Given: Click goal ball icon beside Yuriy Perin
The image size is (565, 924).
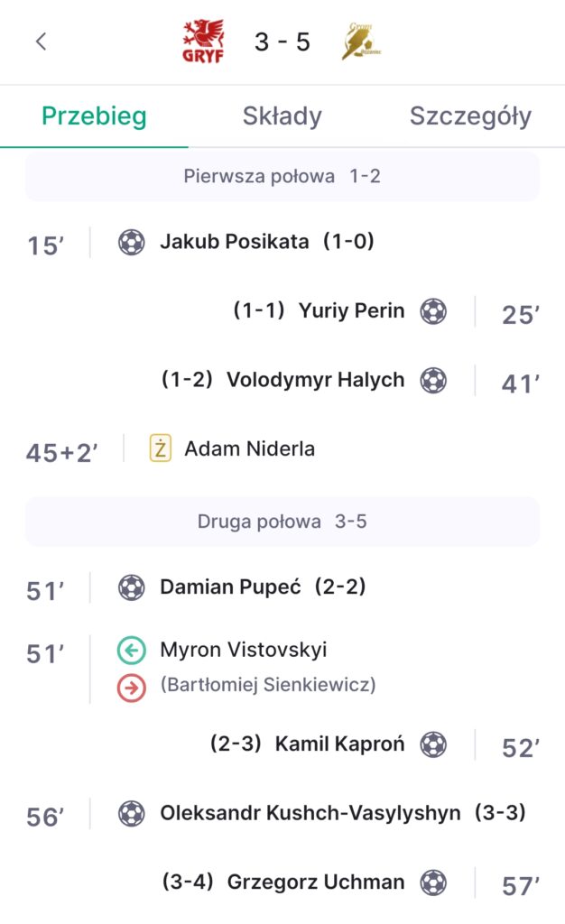Looking at the screenshot, I should [x=433, y=311].
